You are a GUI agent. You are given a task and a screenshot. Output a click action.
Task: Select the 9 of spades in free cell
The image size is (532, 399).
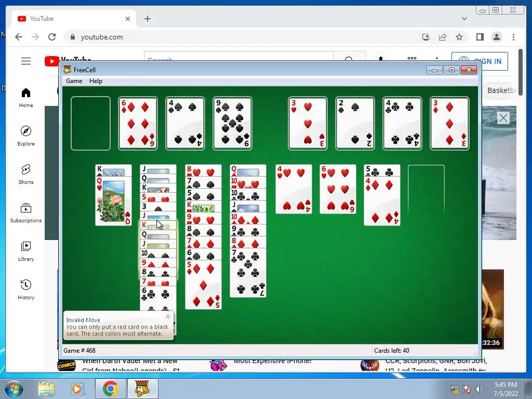click(x=232, y=123)
